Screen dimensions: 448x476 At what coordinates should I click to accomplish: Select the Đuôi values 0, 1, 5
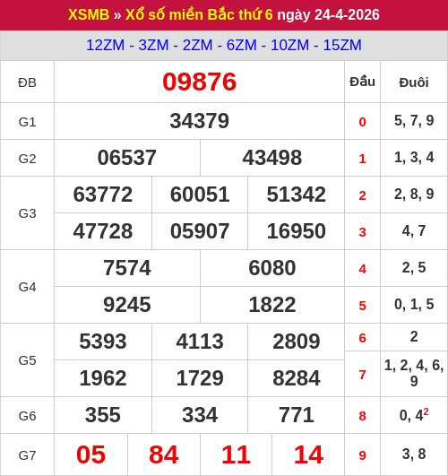(x=414, y=305)
